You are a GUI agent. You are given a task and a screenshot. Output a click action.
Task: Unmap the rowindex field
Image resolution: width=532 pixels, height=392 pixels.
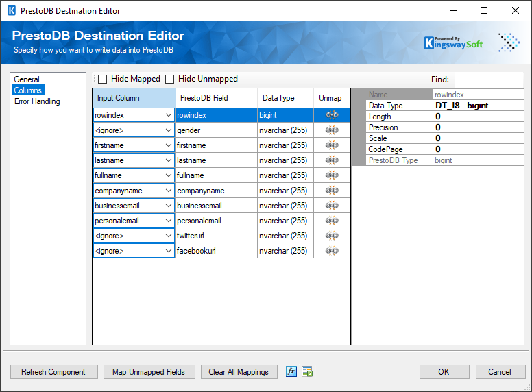(x=332, y=115)
